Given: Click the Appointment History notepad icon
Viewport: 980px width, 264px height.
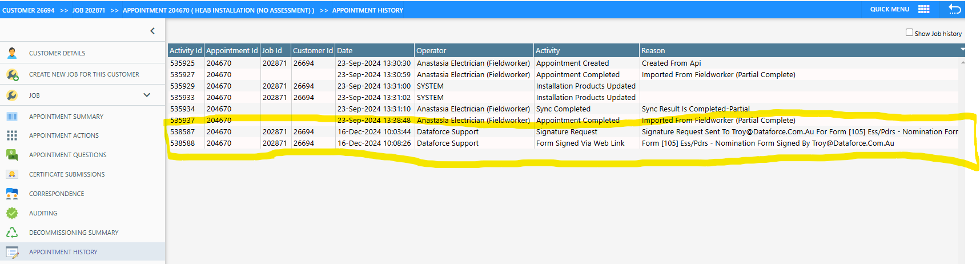Looking at the screenshot, I should coord(12,252).
